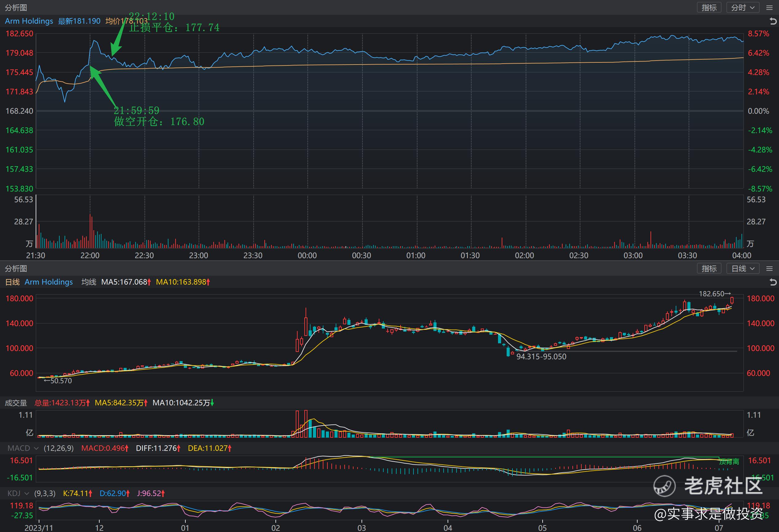This screenshot has width=779, height=532.
Task: Open the bottom chart's 指标 indicator button
Action: pyautogui.click(x=709, y=268)
